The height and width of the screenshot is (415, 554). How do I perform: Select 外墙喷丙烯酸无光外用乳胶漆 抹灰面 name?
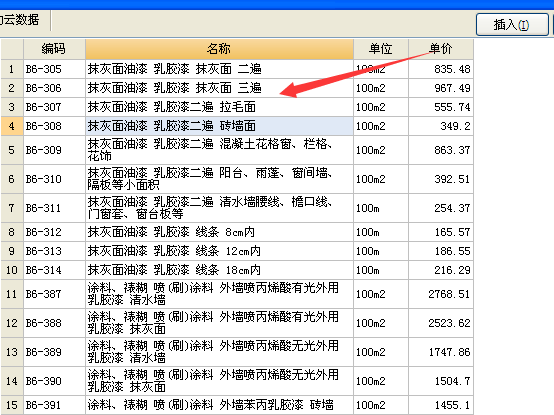pos(219,381)
